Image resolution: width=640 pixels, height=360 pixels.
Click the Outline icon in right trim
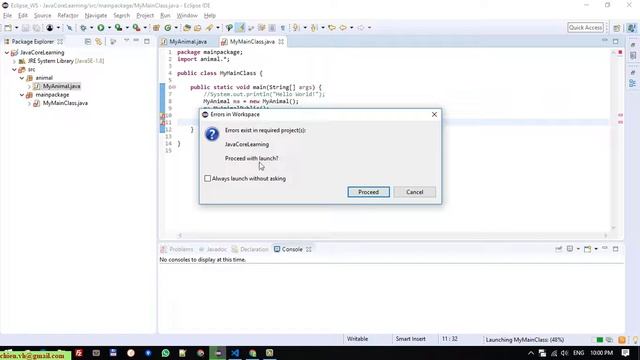[x=633, y=83]
